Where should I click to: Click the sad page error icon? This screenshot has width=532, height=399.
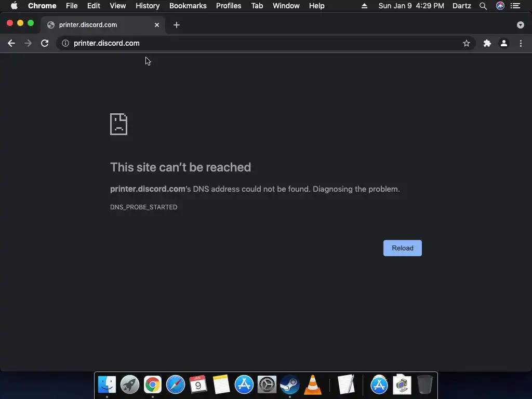pyautogui.click(x=119, y=124)
